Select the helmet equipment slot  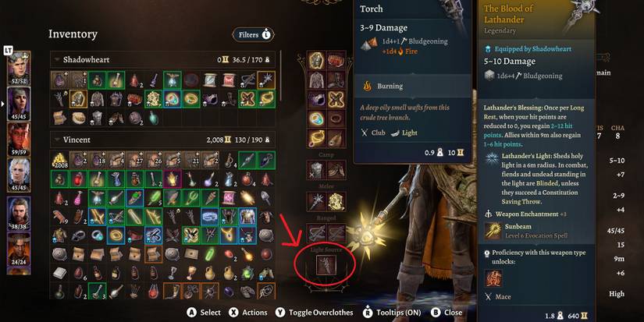(x=316, y=61)
